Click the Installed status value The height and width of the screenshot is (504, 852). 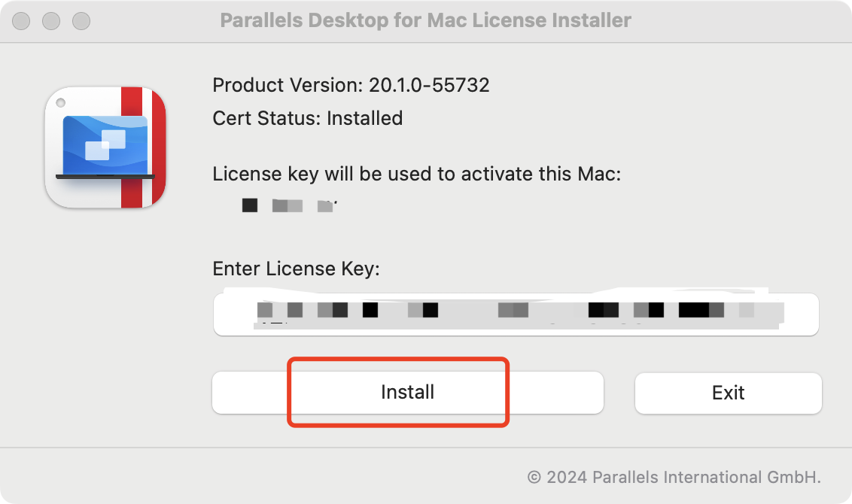coord(365,118)
